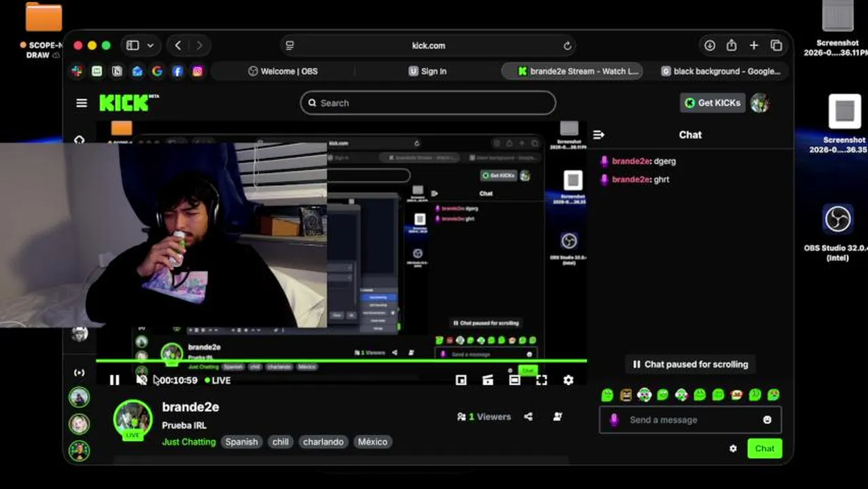
Task: Open Safari share menu
Action: 731,46
